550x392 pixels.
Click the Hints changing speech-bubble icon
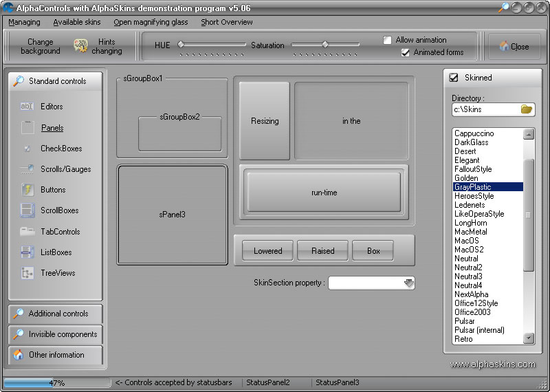(x=80, y=46)
